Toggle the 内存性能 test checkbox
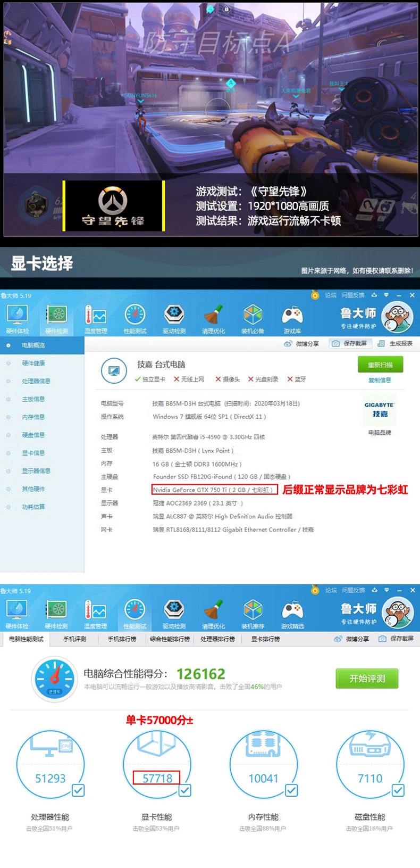The height and width of the screenshot is (868, 420). point(291,790)
